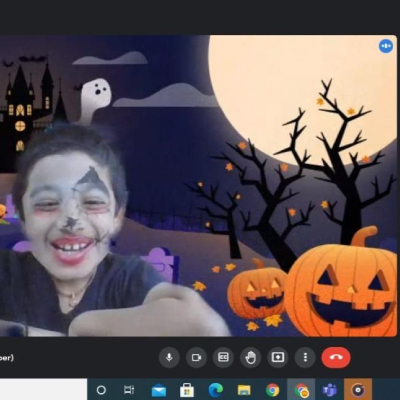400x400 pixels.
Task: Open Task View on the taskbar
Action: click(x=129, y=390)
